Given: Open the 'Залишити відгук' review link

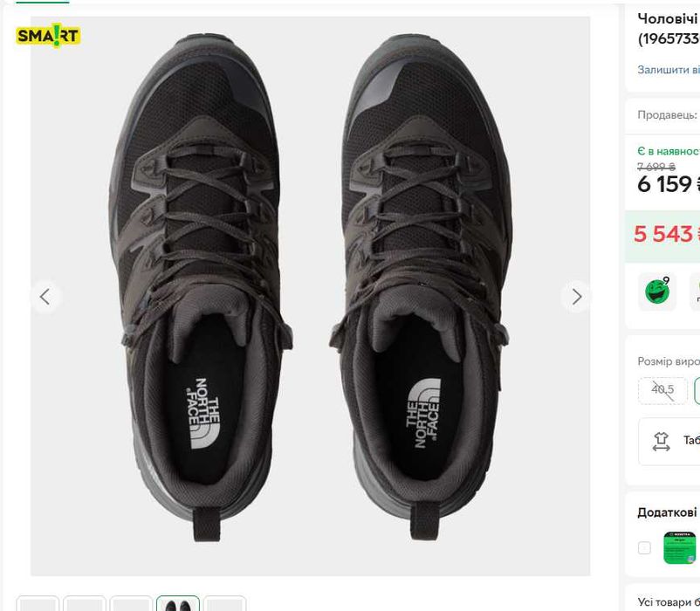Looking at the screenshot, I should click(669, 70).
